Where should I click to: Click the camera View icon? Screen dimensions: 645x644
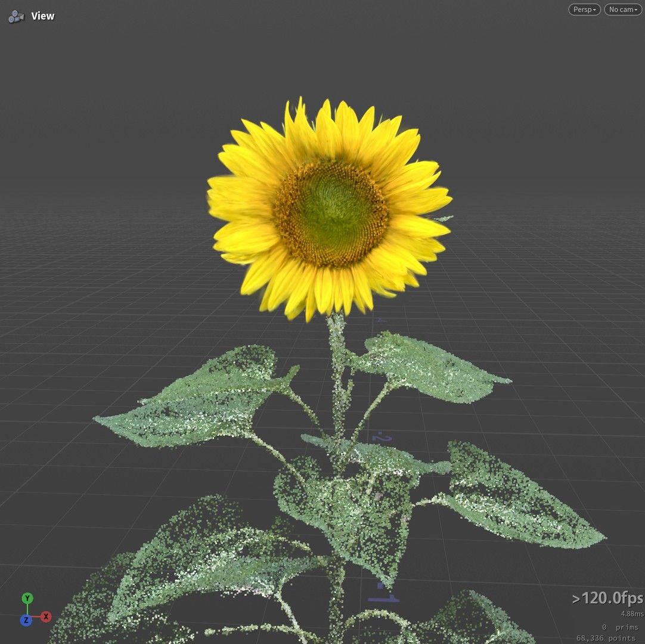point(16,17)
